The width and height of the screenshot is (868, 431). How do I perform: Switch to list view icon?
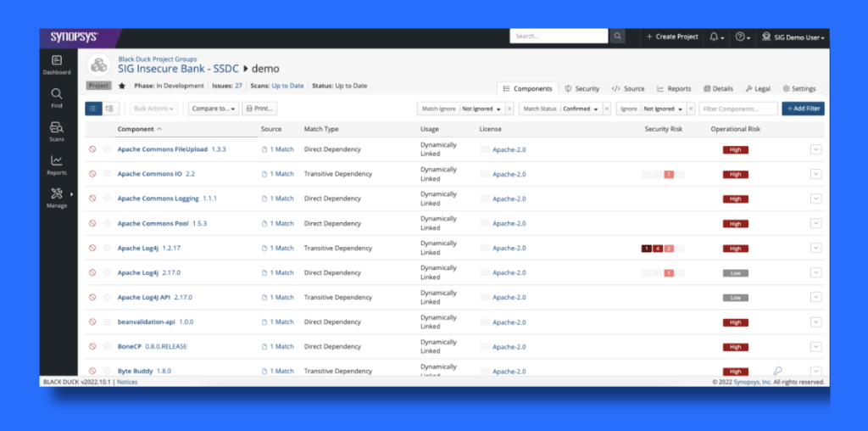[x=93, y=109]
